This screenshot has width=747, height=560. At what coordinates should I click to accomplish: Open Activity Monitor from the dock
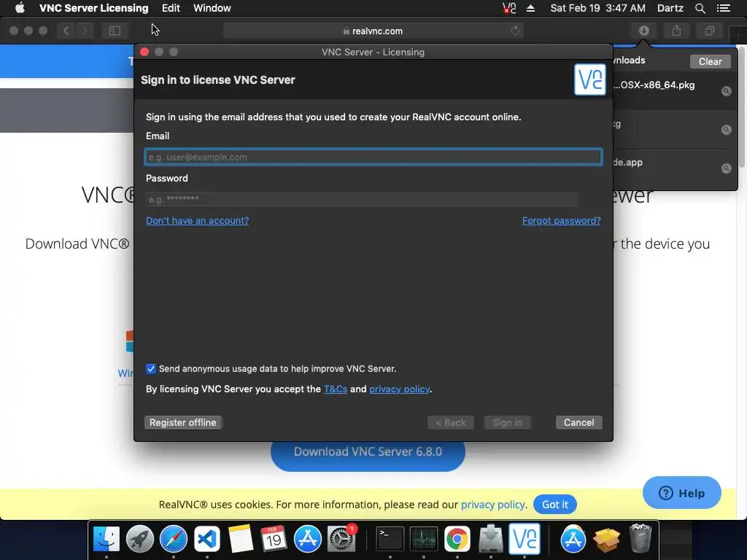424,539
